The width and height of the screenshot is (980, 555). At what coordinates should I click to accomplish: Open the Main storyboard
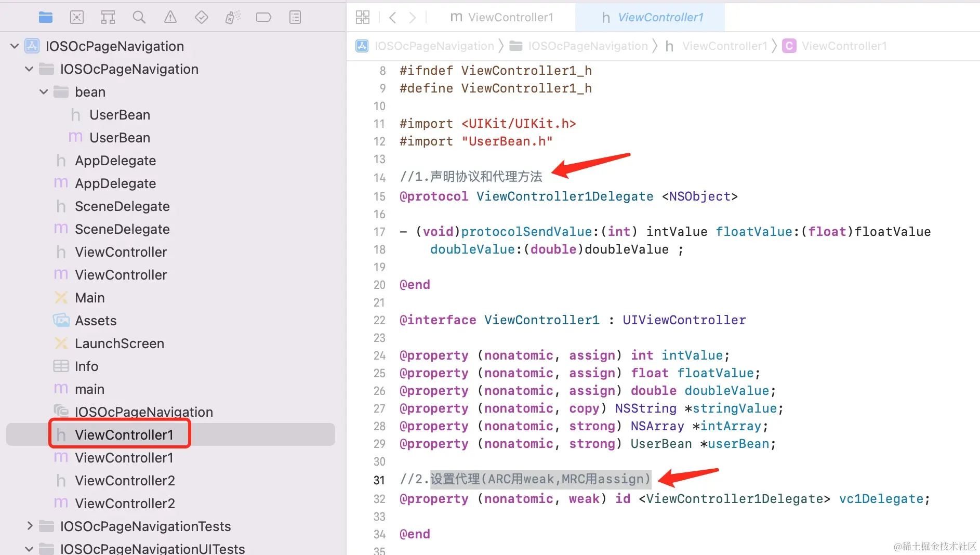coord(90,298)
